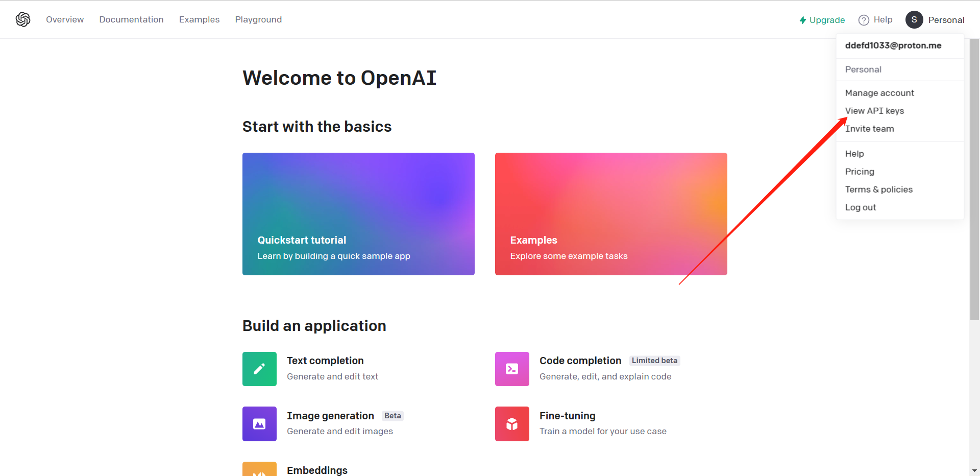Image resolution: width=980 pixels, height=476 pixels.
Task: Click the purple Image generation icon
Action: pos(259,424)
